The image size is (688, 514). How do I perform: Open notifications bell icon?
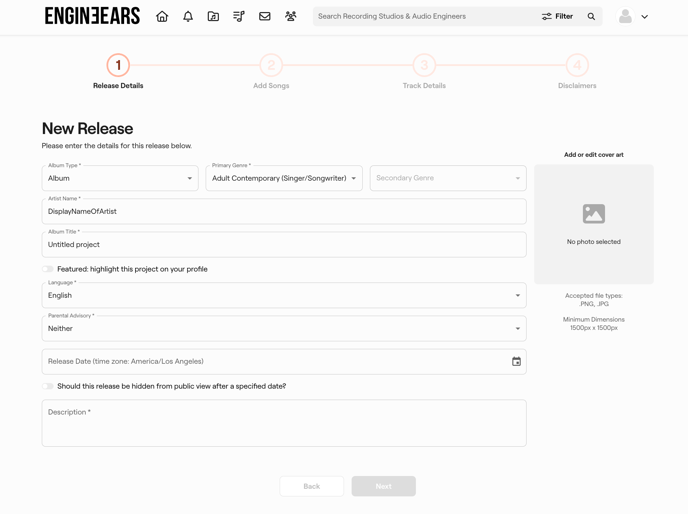pyautogui.click(x=188, y=16)
